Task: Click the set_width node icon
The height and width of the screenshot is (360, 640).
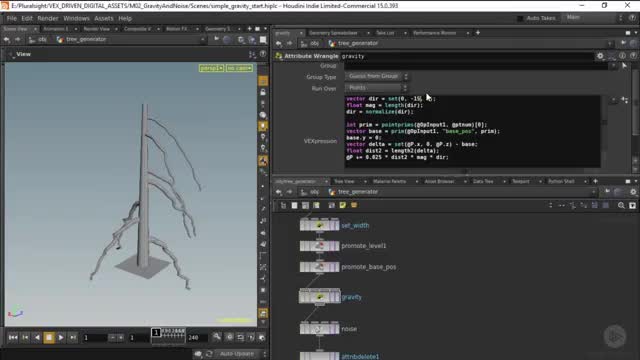Action: coord(320,225)
